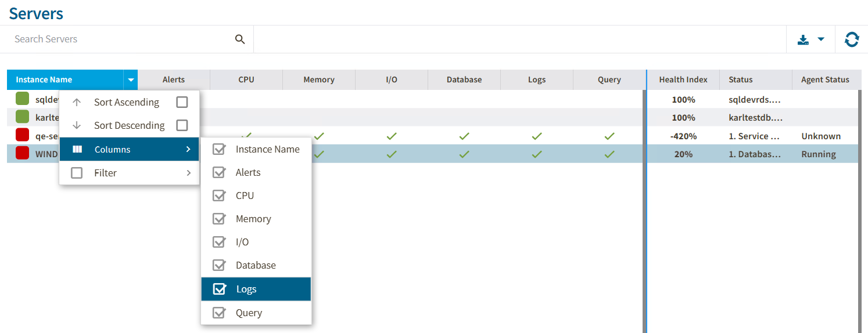Click the Sort Ascending arrow icon
The image size is (868, 333).
click(x=77, y=102)
